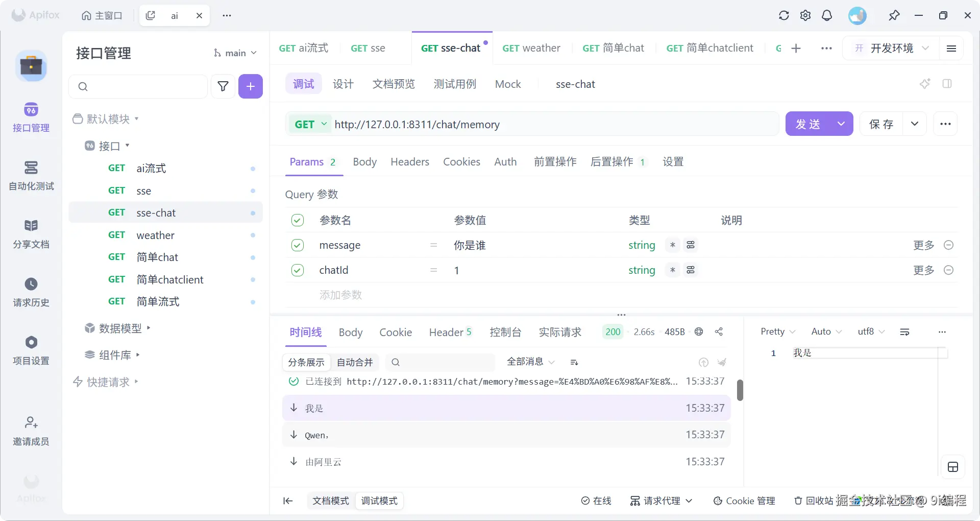Open the 保存 dropdown arrow

(915, 124)
